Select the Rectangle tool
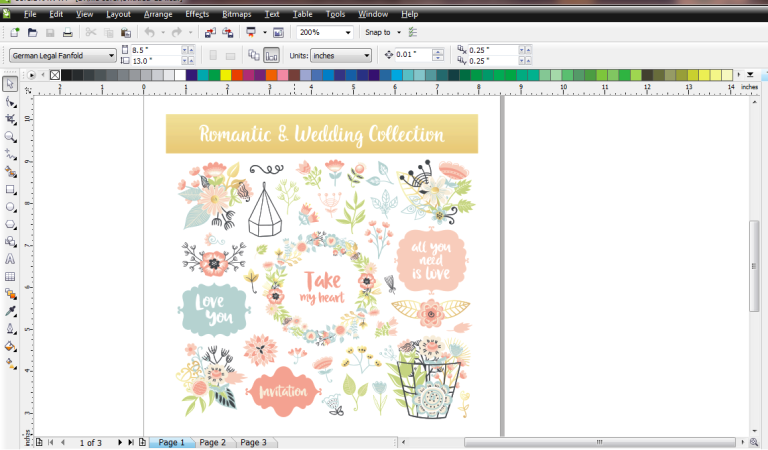Image resolution: width=768 pixels, height=450 pixels. pyautogui.click(x=10, y=189)
